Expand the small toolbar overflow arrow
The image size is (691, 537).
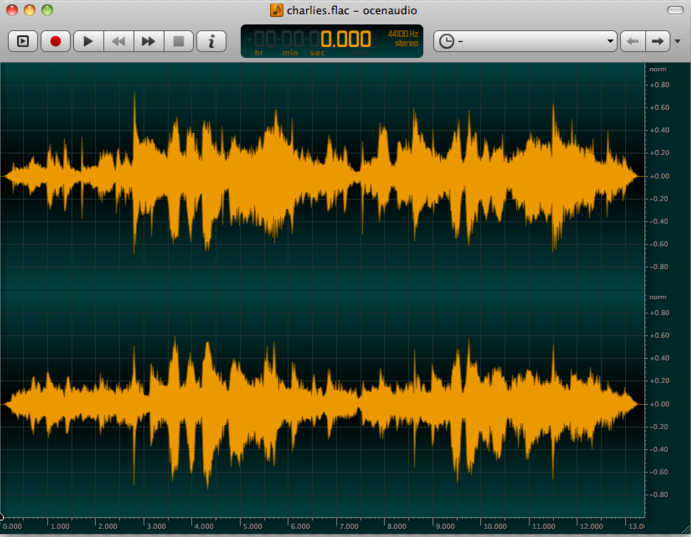point(678,41)
